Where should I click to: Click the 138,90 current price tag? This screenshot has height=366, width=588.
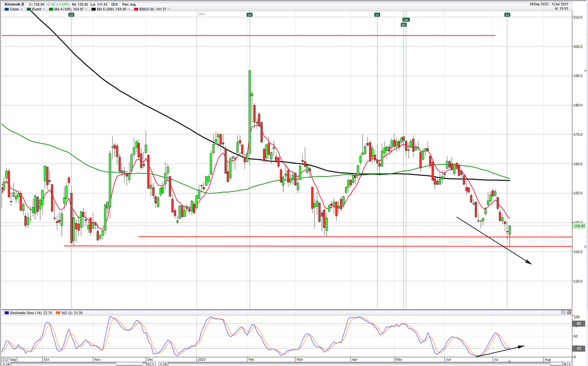click(x=579, y=225)
